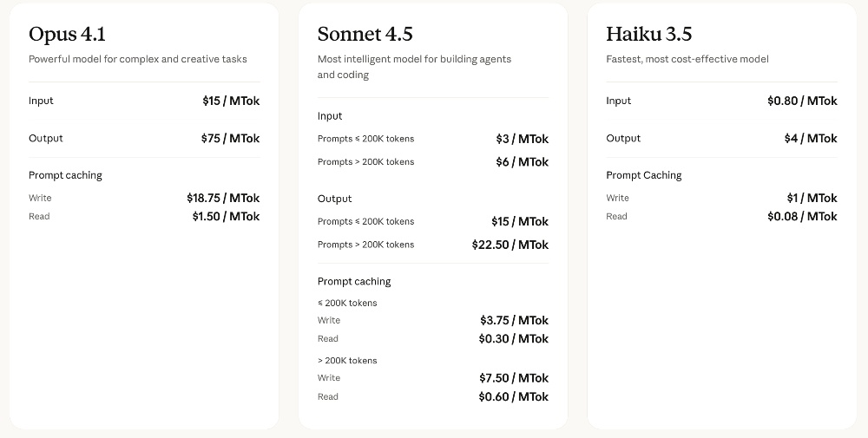The image size is (868, 438).
Task: Select Haiku input price $0.80 / MTok
Action: tap(802, 101)
